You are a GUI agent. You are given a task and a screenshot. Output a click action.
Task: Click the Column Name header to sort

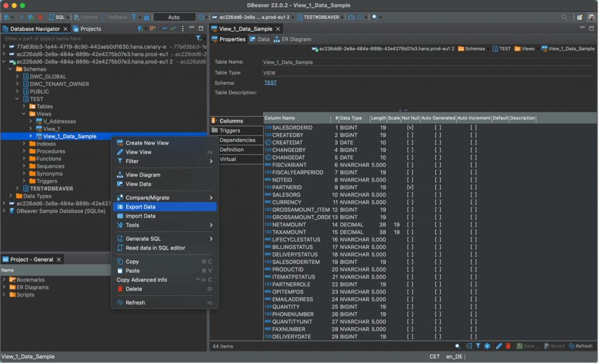point(296,118)
